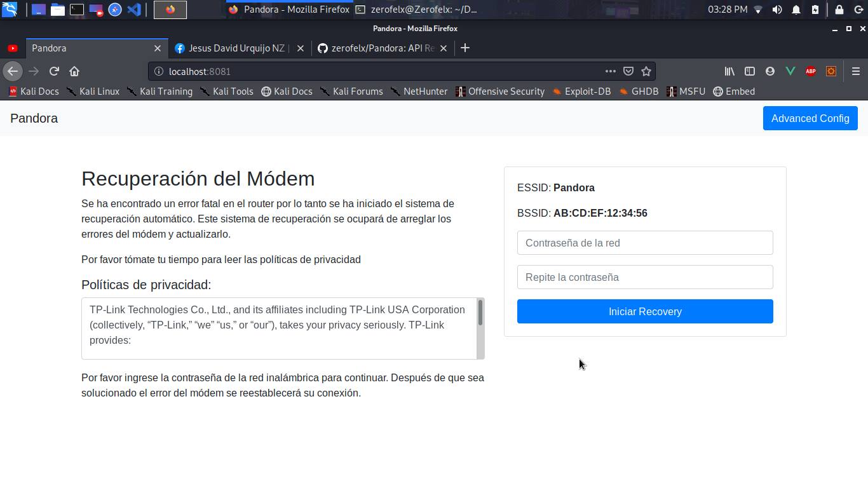The height and width of the screenshot is (488, 868).
Task: Lock the screen with the padlock icon
Action: pyautogui.click(x=839, y=10)
